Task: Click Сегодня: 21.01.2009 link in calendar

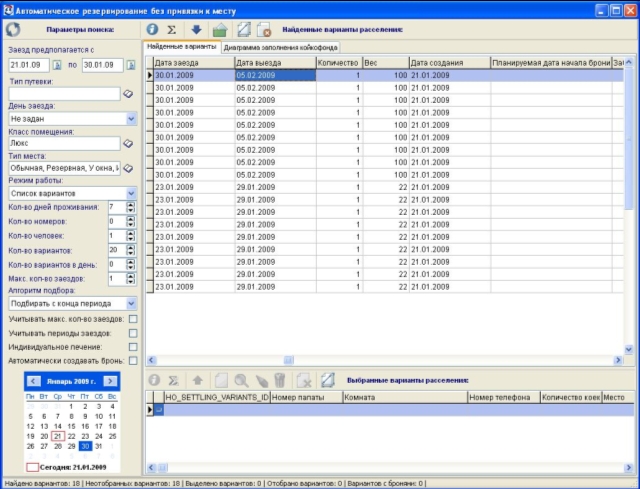Action: 73,467
